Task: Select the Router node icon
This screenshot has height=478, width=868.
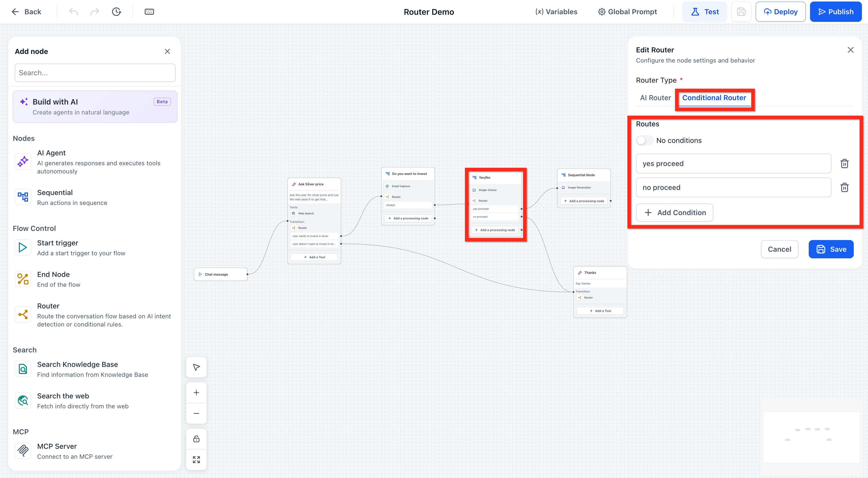Action: [23, 315]
